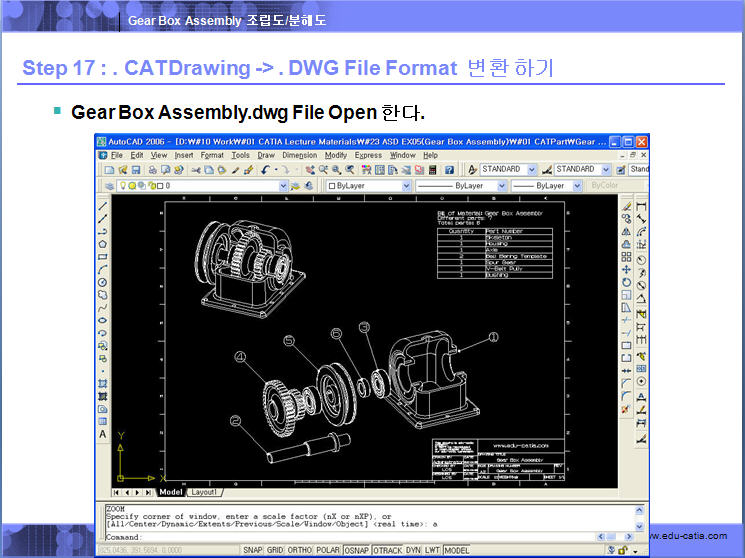745x558 pixels.
Task: Click the Undo arrow icon
Action: coord(266,170)
